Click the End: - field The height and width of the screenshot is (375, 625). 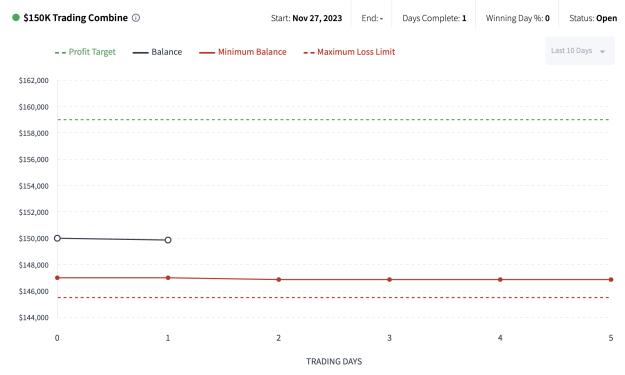372,18
